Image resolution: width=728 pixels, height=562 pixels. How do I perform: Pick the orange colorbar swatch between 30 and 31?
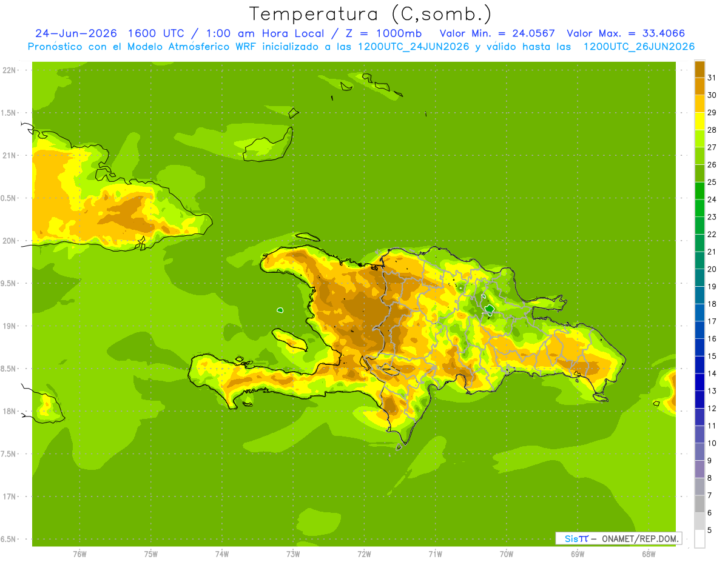(699, 86)
